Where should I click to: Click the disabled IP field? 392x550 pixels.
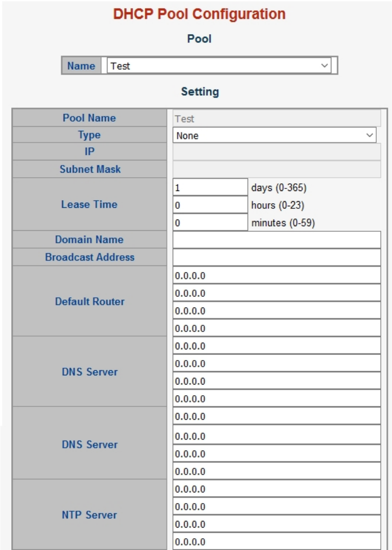pos(276,152)
